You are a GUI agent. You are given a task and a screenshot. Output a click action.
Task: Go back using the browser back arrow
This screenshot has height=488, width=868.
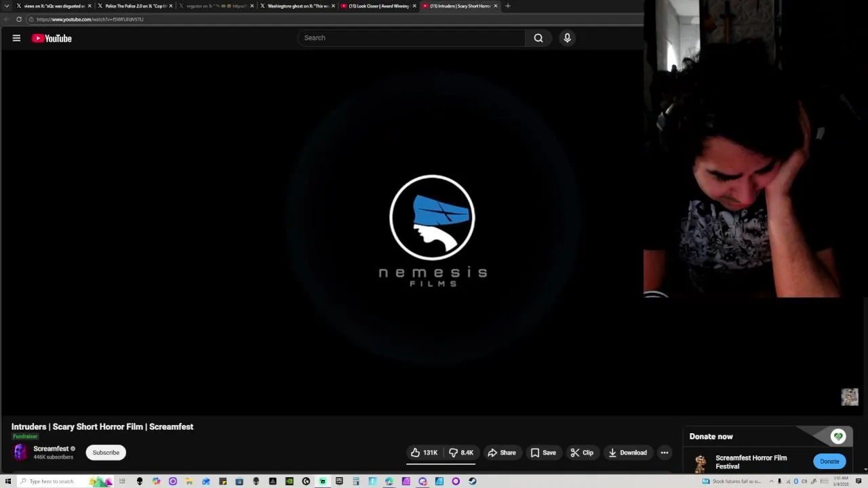tap(6, 19)
